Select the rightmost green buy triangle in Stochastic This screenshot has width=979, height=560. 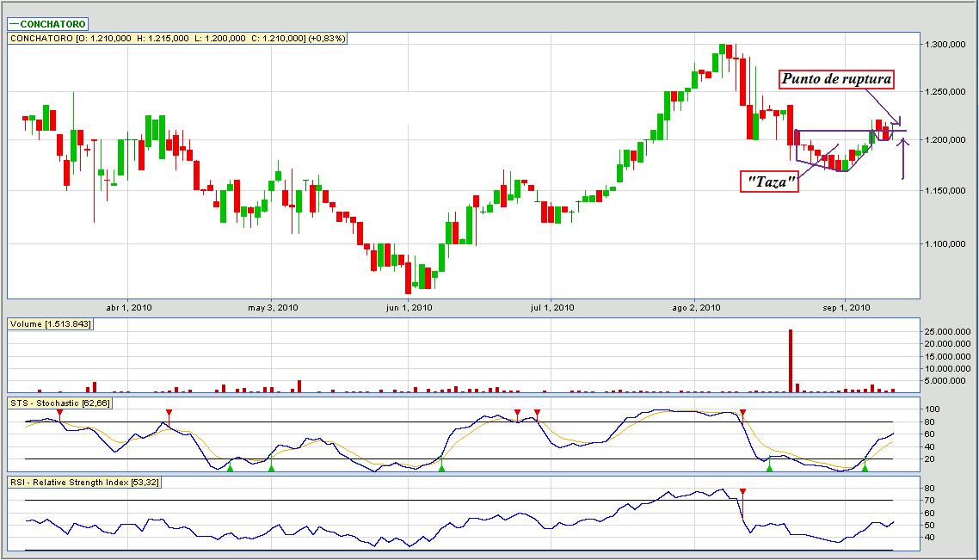865,467
